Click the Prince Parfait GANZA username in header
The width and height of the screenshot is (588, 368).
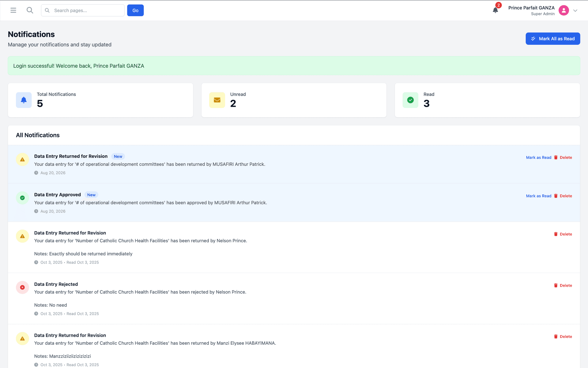click(531, 8)
